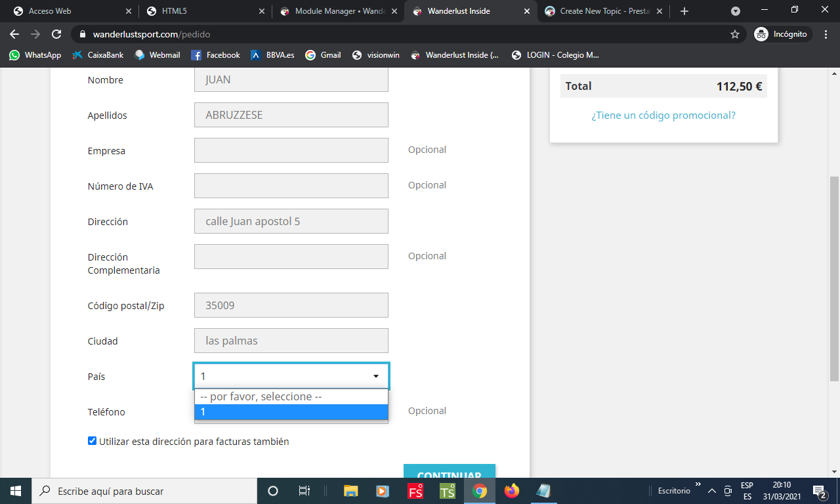Screen dimensions: 840x504
Task: Expand the Escritorio toolbar chevron
Action: (698, 484)
